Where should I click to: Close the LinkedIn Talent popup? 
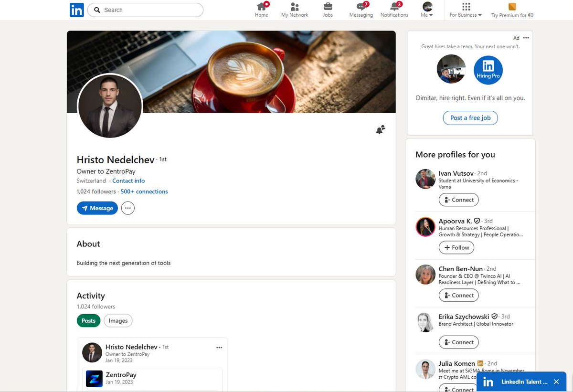pos(556,382)
